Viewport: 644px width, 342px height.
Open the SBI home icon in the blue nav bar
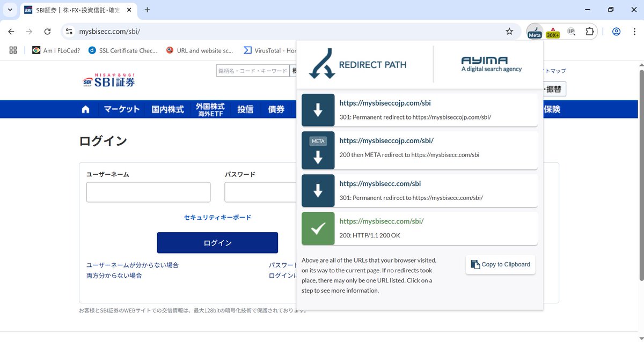85,109
